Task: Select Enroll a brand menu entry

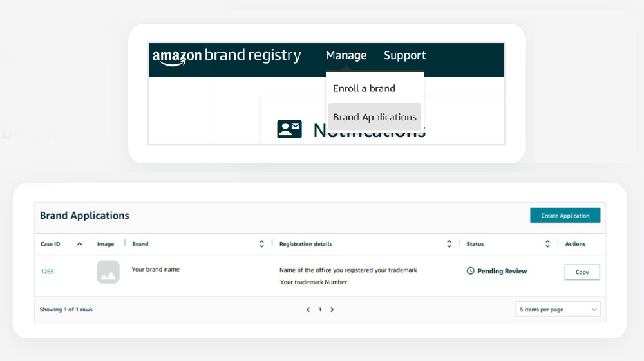Action: coord(364,89)
